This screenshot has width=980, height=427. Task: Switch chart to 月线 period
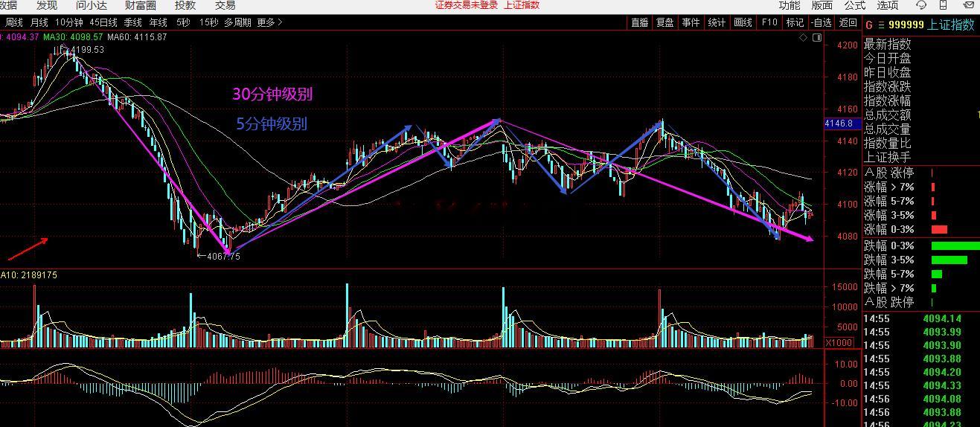pyautogui.click(x=39, y=22)
